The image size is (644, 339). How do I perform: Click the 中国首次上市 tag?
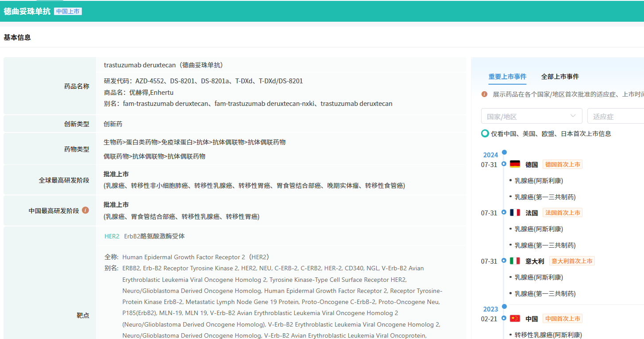(562, 319)
